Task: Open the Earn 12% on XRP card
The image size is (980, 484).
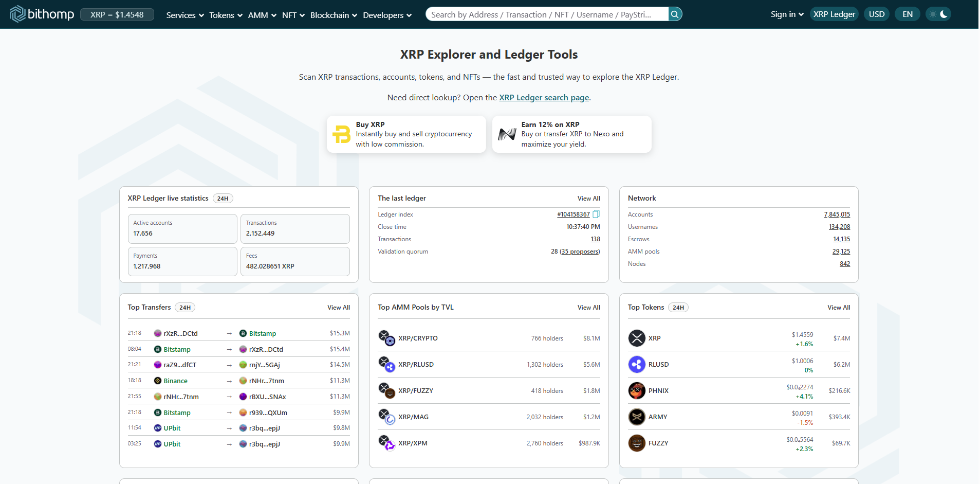Action: (x=572, y=134)
